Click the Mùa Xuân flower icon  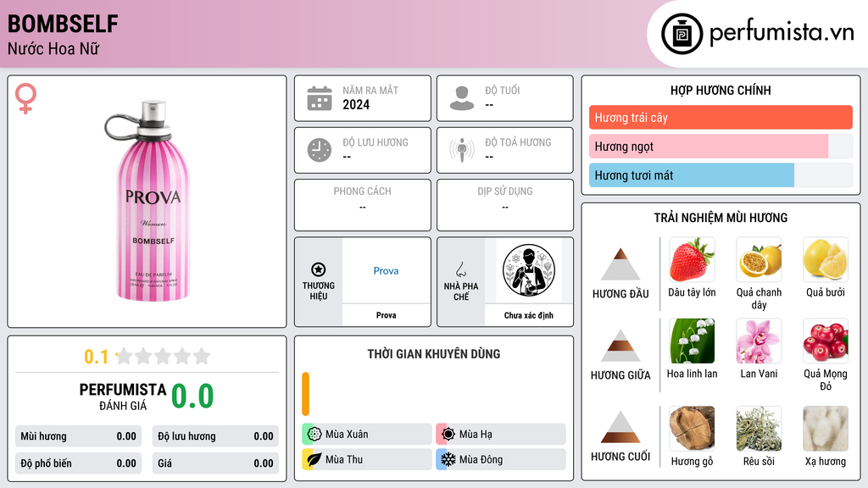(314, 434)
